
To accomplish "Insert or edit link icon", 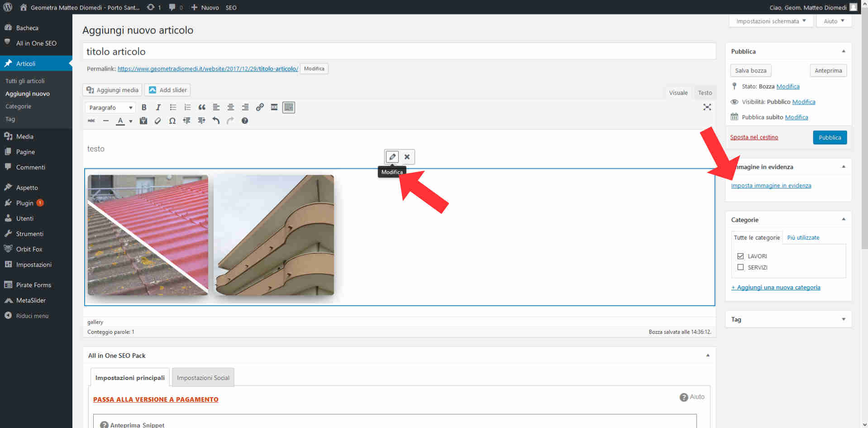I will [x=260, y=107].
